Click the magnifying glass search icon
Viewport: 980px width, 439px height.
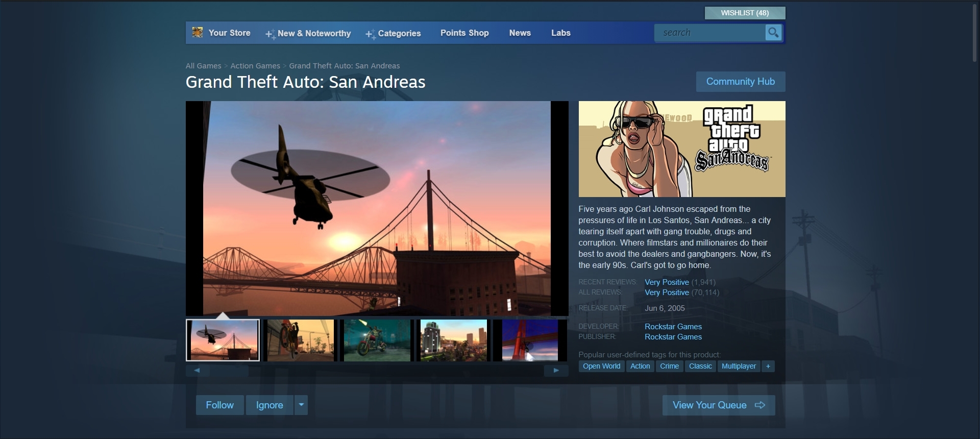[x=773, y=33]
